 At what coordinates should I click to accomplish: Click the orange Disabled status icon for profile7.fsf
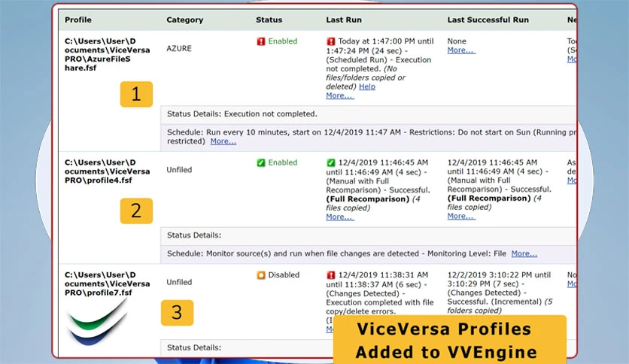pyautogui.click(x=261, y=275)
